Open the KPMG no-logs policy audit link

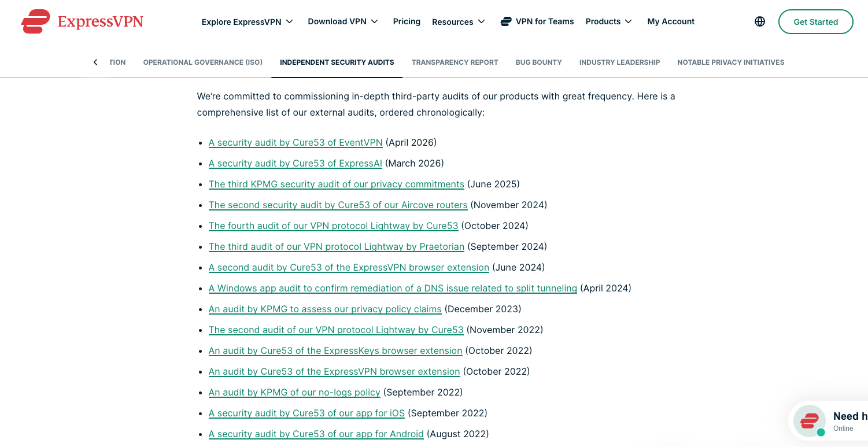pyautogui.click(x=294, y=392)
